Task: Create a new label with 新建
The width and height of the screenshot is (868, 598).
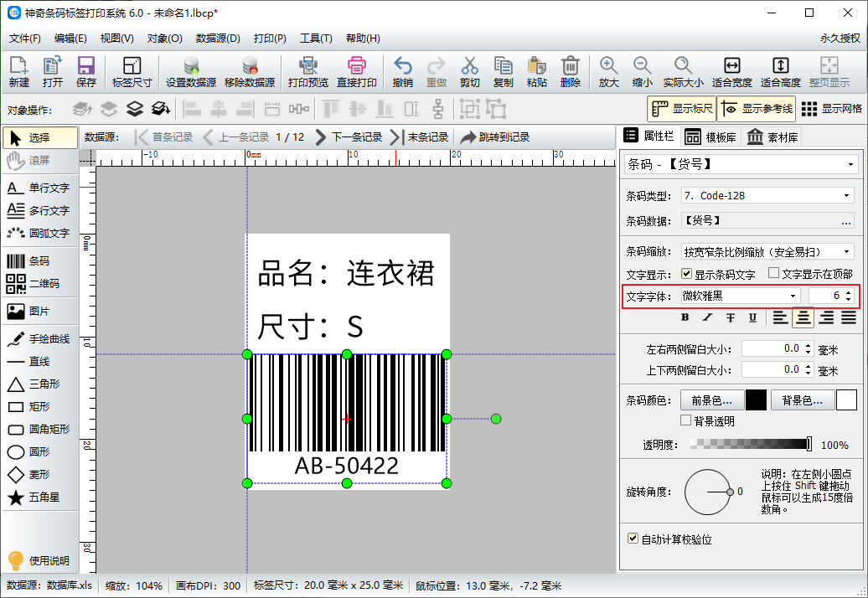Action: (18, 72)
